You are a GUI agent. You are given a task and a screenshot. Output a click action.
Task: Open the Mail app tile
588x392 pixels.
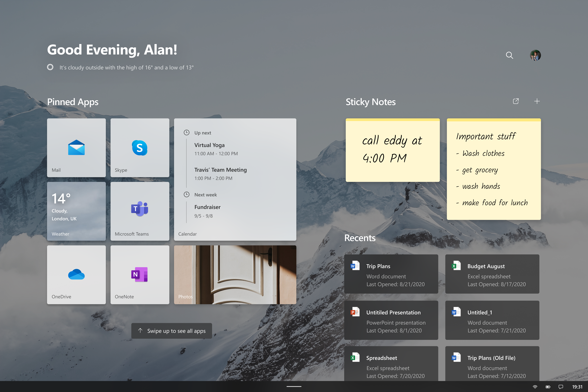pyautogui.click(x=76, y=148)
